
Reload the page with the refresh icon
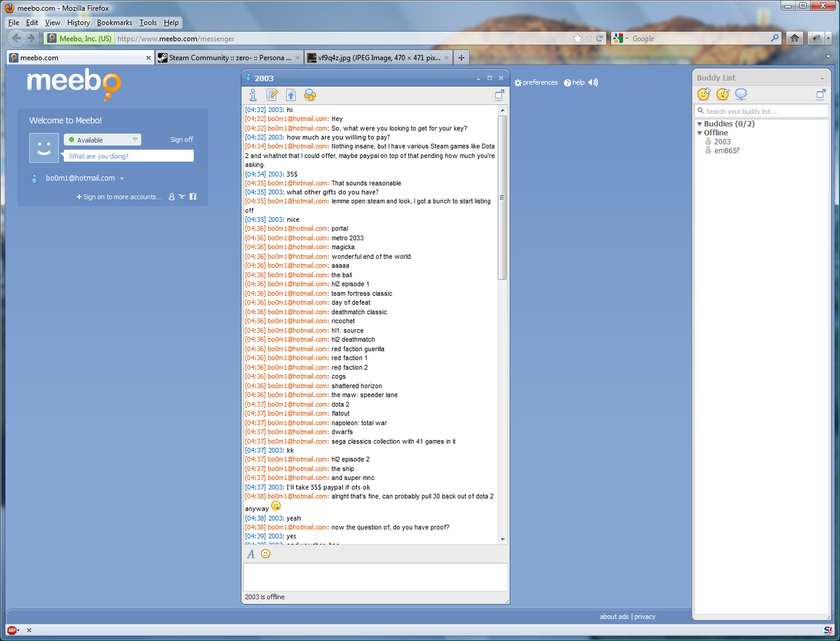[x=600, y=38]
